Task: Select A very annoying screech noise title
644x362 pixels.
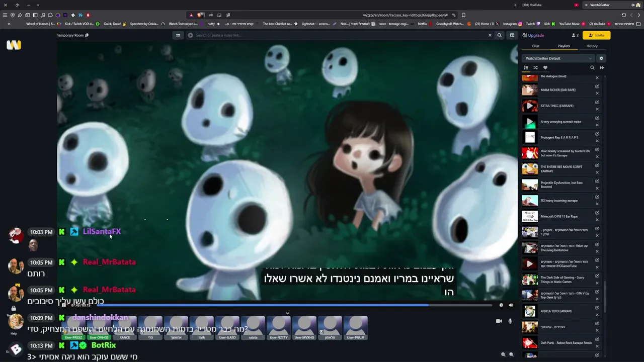Action: [560, 122]
